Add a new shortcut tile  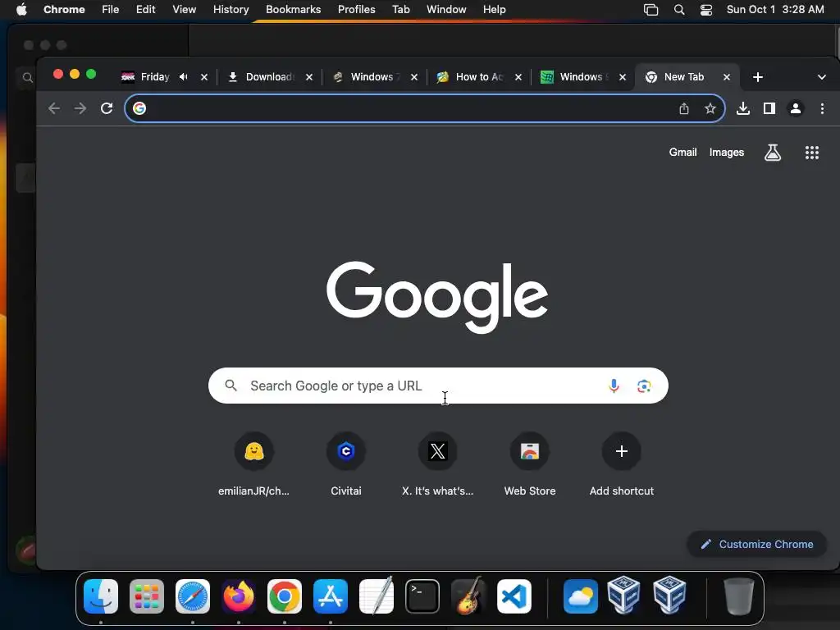click(x=622, y=464)
